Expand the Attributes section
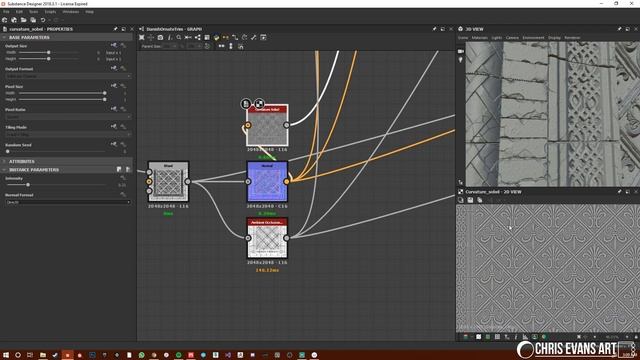 (4, 162)
